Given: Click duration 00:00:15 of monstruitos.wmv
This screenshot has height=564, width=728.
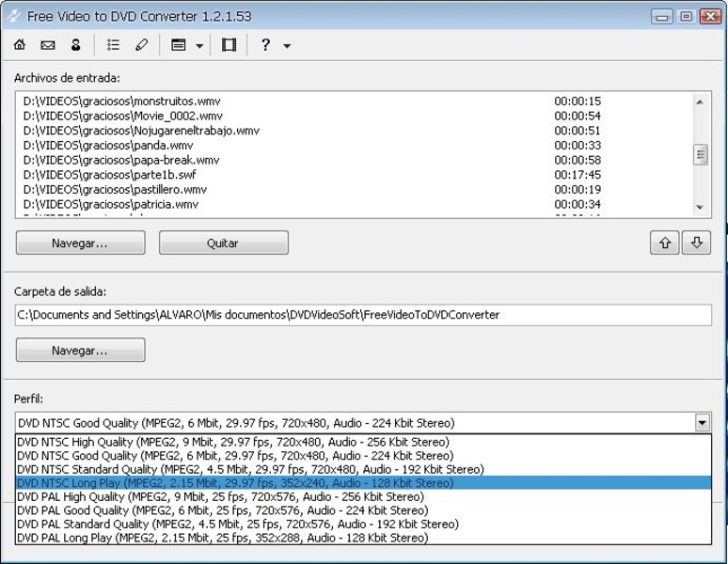Looking at the screenshot, I should pyautogui.click(x=578, y=102).
